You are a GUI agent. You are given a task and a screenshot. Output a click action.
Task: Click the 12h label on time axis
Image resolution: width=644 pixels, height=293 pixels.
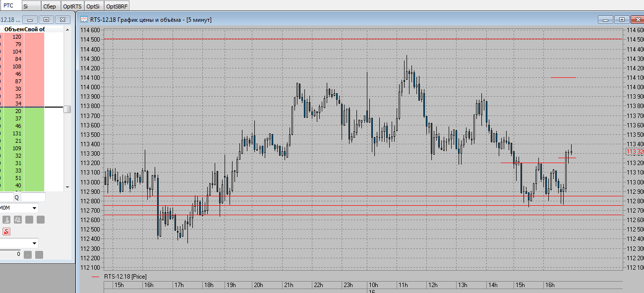[x=433, y=285]
